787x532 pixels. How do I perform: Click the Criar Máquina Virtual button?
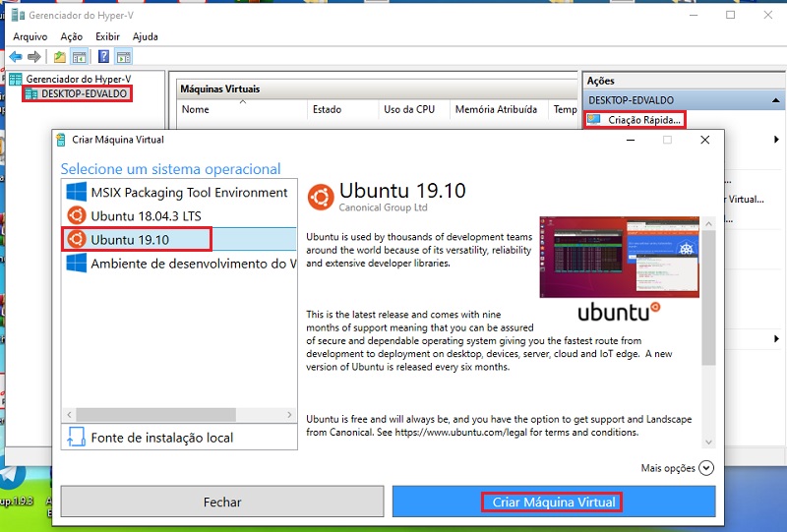(x=554, y=502)
